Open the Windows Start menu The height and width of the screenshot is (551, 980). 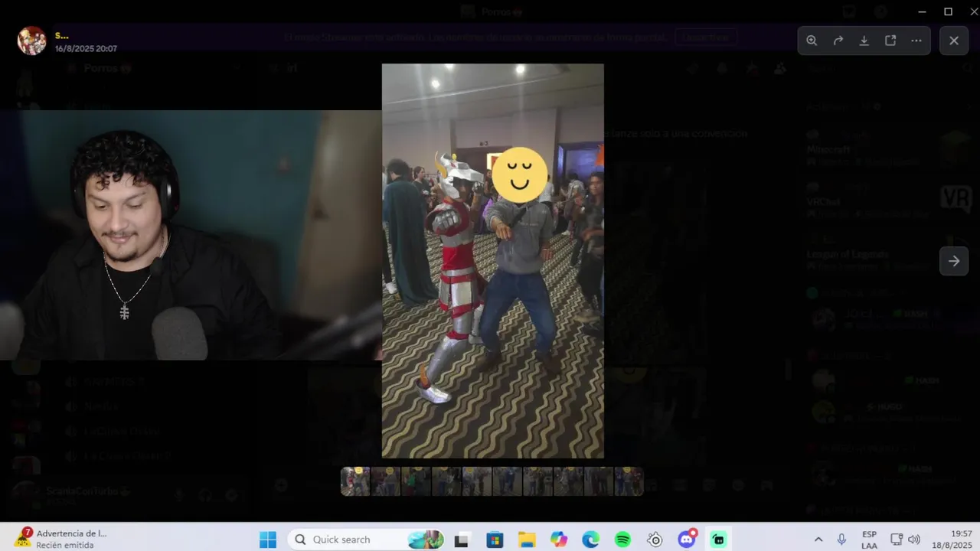coord(268,540)
